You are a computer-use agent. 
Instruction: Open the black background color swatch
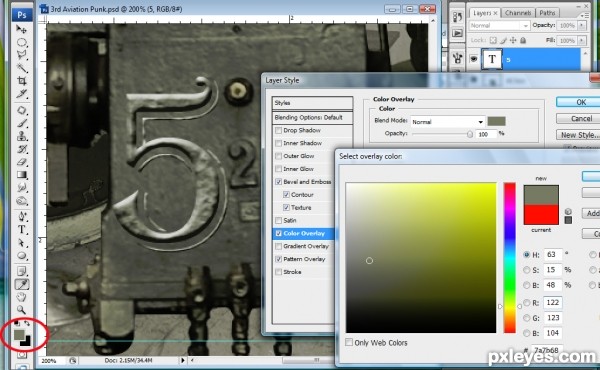pos(27,342)
